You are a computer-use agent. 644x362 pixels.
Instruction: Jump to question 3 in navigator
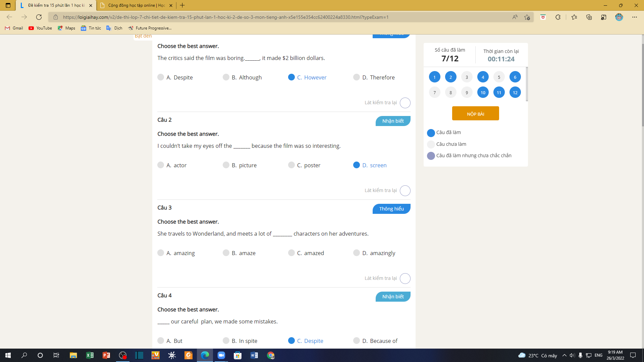(x=467, y=77)
